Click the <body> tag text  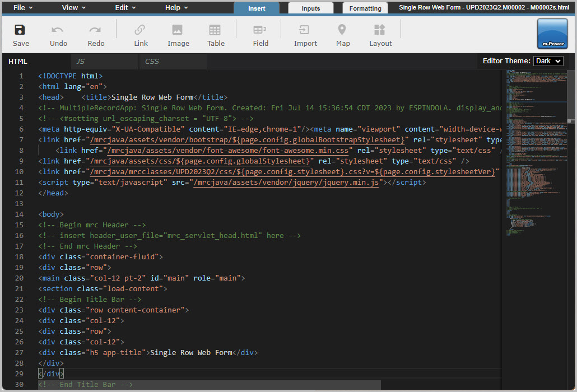pyautogui.click(x=51, y=214)
